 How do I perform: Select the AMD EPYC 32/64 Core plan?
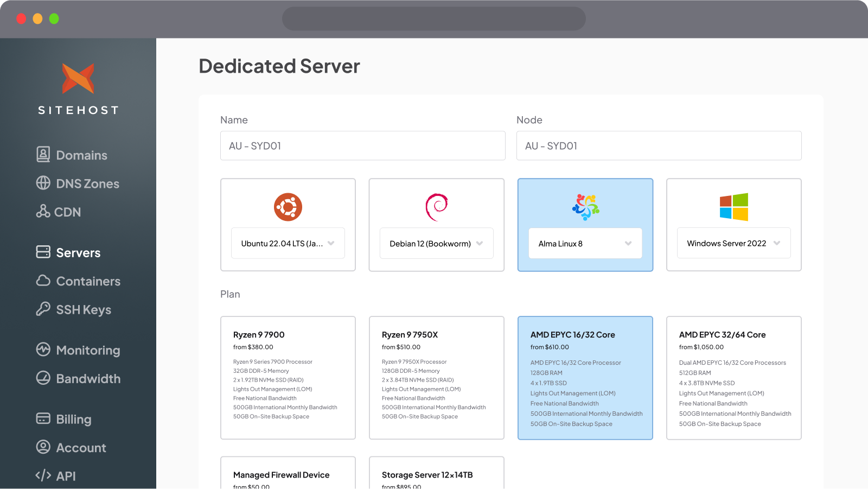[733, 378]
